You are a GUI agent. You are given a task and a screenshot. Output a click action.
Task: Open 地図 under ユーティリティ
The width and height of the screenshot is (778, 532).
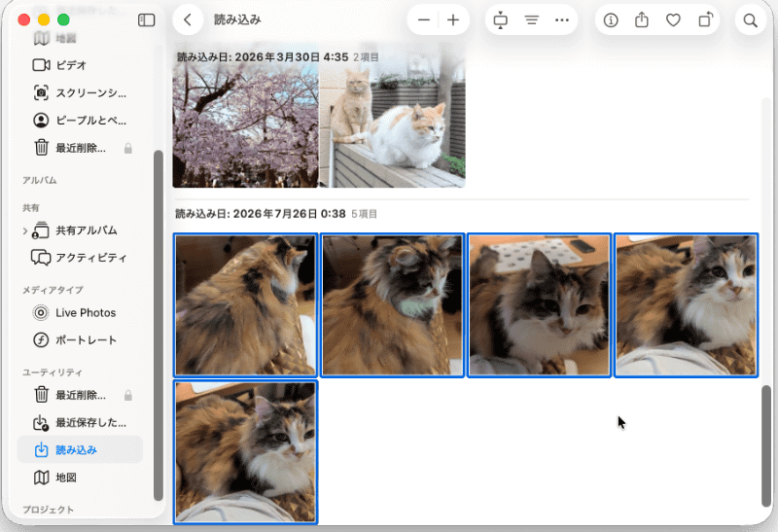pos(81,478)
